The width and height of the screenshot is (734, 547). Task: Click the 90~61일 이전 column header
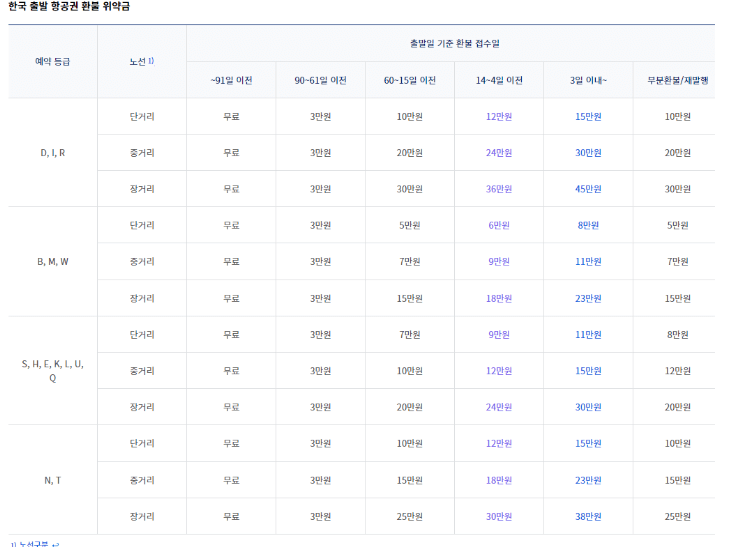click(x=320, y=80)
